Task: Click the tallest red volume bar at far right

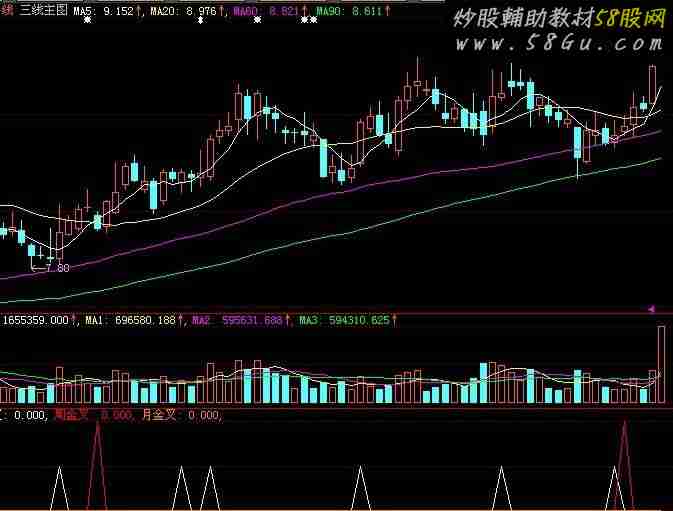Action: pos(660,365)
